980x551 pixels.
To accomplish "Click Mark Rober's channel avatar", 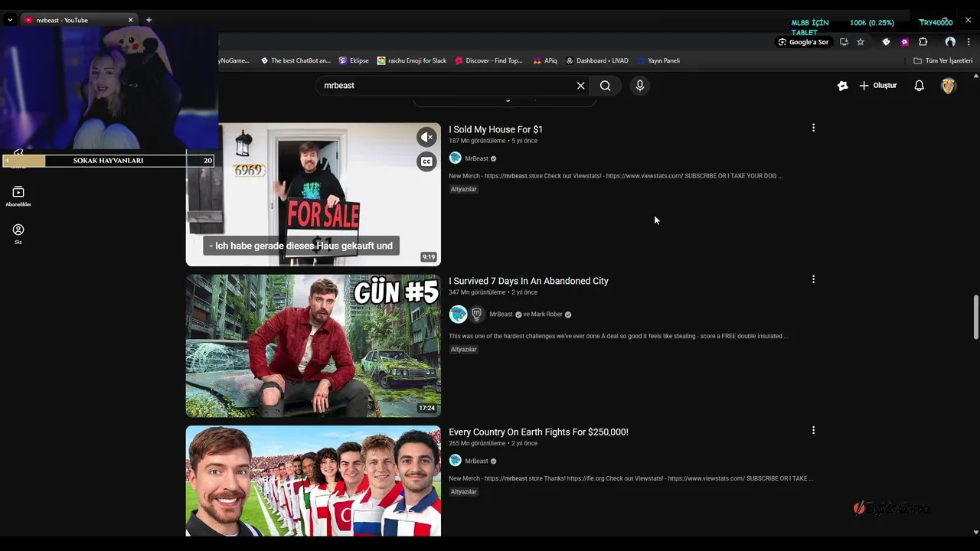I will (x=477, y=314).
